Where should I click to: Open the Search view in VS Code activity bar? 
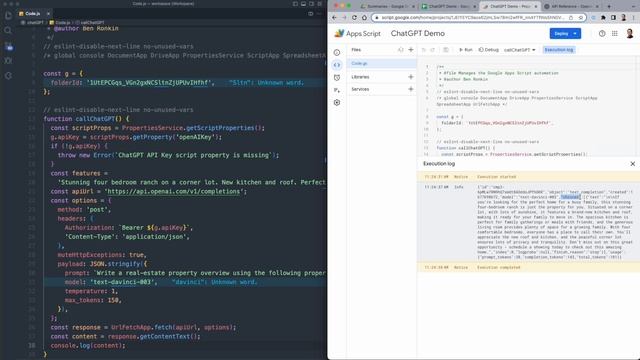[8, 31]
